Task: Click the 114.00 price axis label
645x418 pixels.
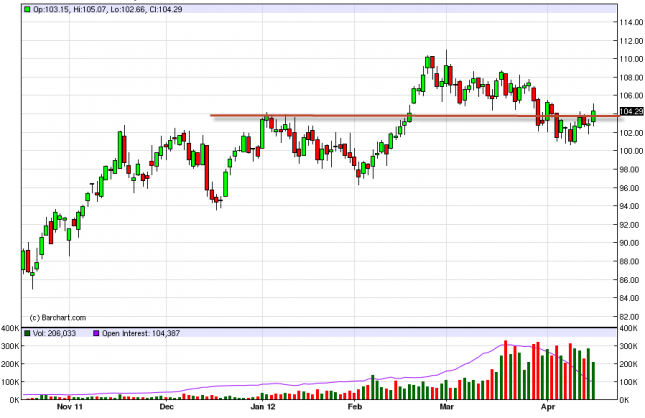Action: point(631,22)
